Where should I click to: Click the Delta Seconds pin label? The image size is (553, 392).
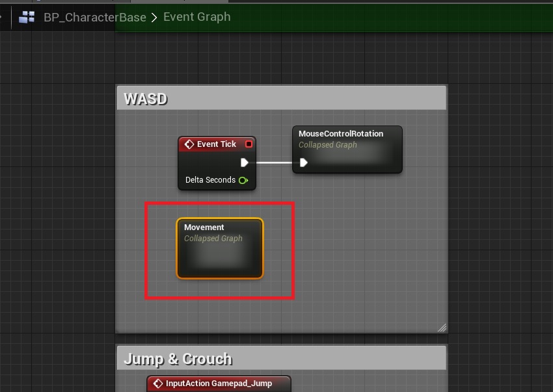pos(209,180)
